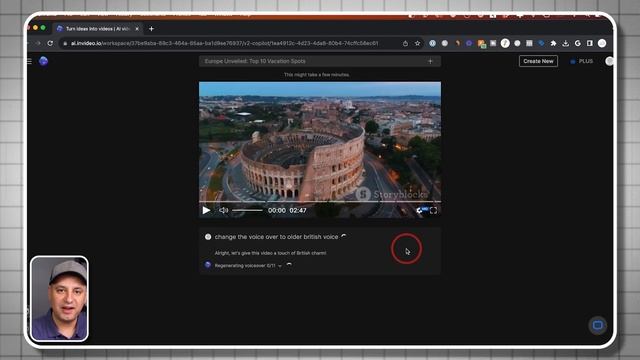Click the Create New button
Viewport: 640px width, 360px height.
pyautogui.click(x=538, y=61)
